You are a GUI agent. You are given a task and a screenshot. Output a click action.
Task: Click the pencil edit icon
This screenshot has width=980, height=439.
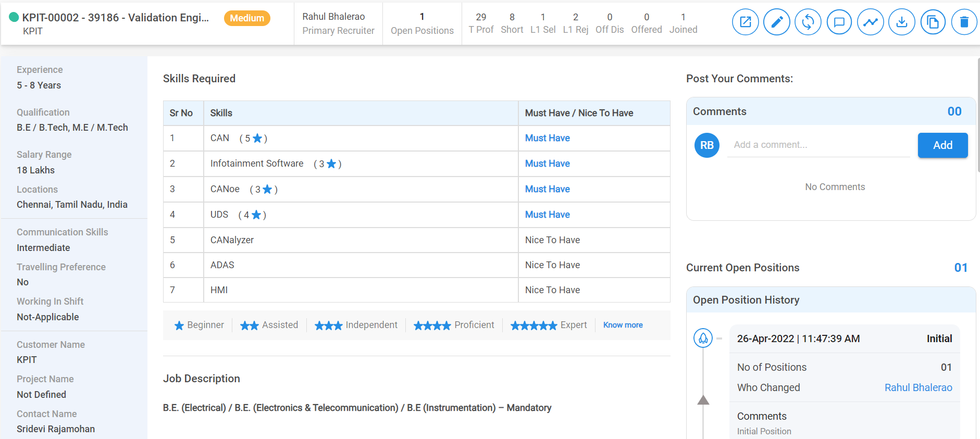click(x=776, y=22)
